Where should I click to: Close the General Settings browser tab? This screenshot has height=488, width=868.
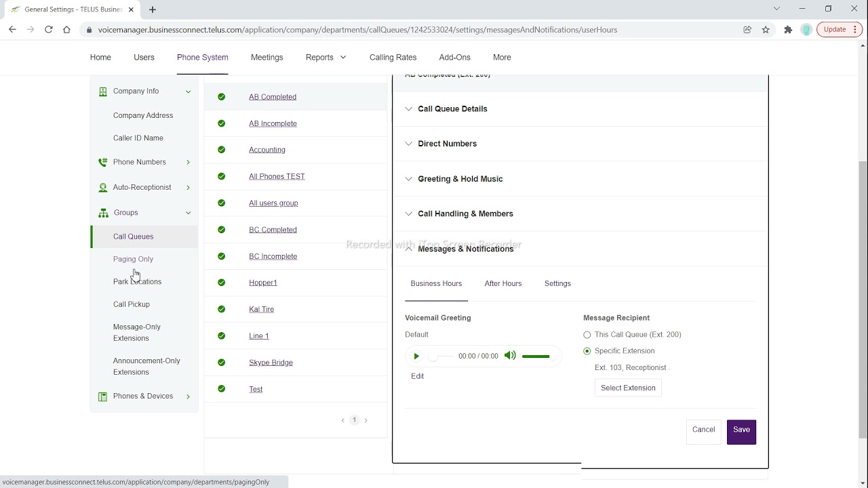pyautogui.click(x=131, y=9)
